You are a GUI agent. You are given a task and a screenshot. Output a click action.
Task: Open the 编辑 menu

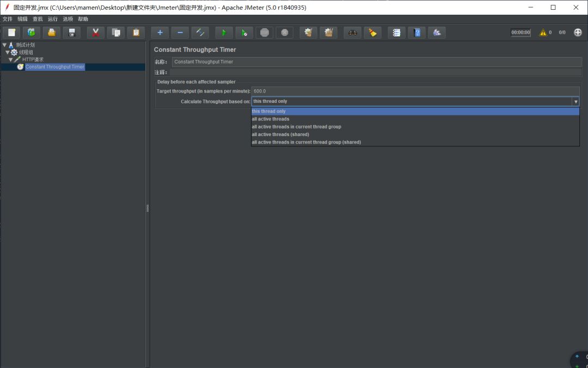22,19
